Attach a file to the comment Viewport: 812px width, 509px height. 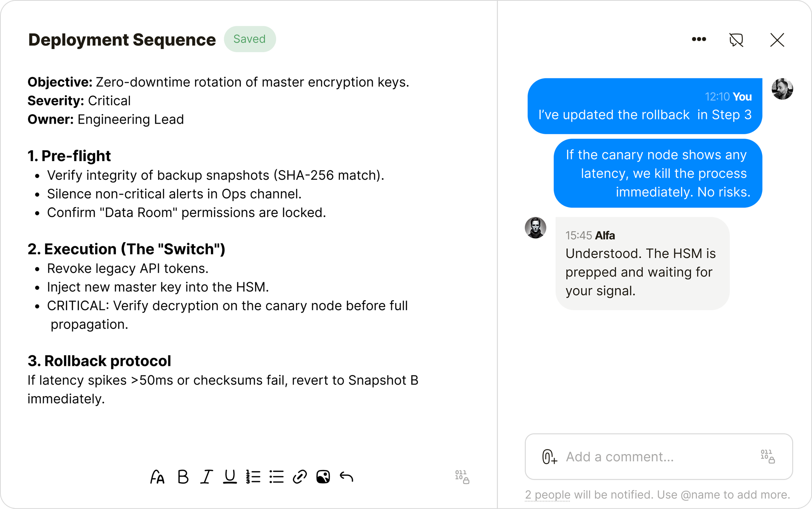coord(549,457)
